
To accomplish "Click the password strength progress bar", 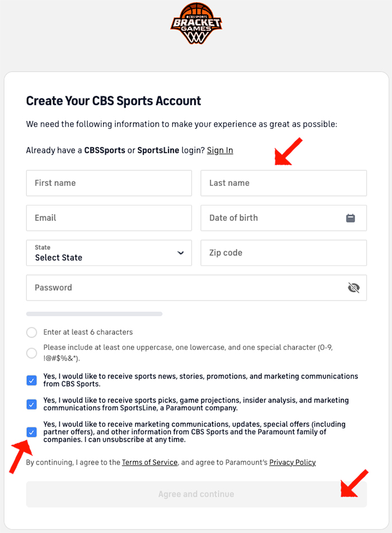I will (x=94, y=314).
